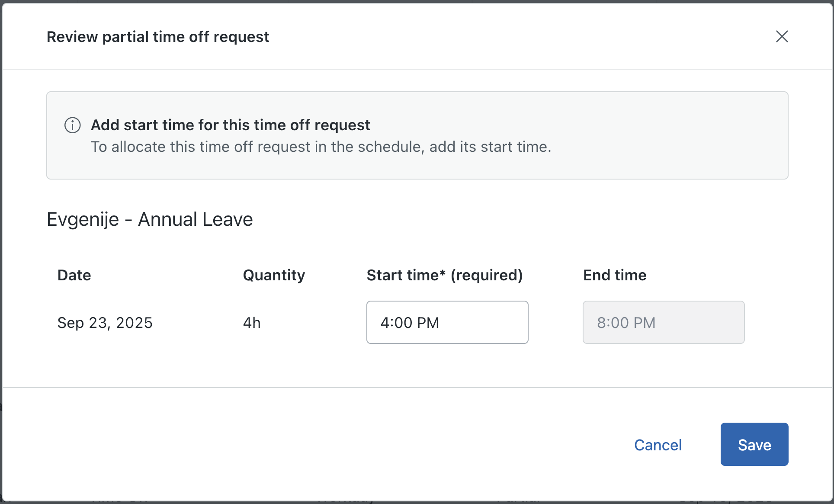This screenshot has height=504, width=834.
Task: Click 'Annual Leave' in the request heading
Action: 196,219
